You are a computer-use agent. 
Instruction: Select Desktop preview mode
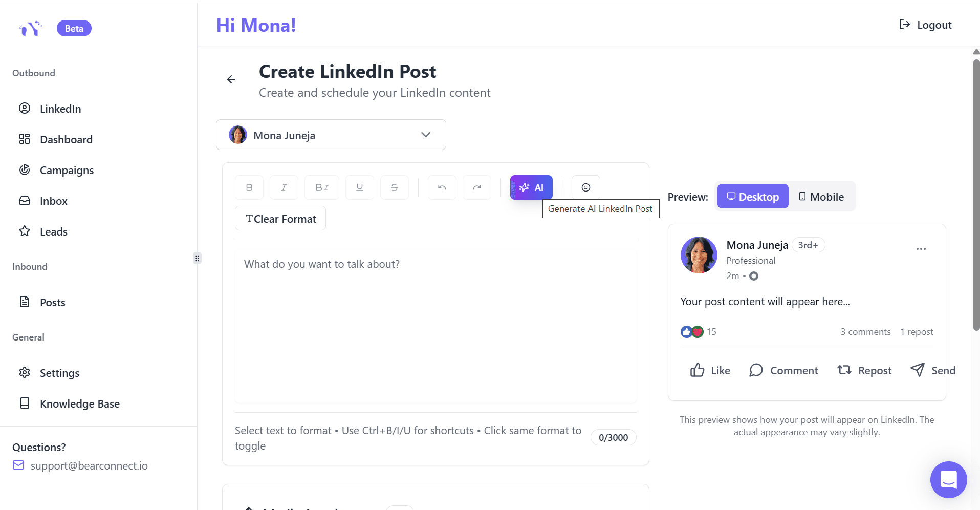pyautogui.click(x=752, y=196)
